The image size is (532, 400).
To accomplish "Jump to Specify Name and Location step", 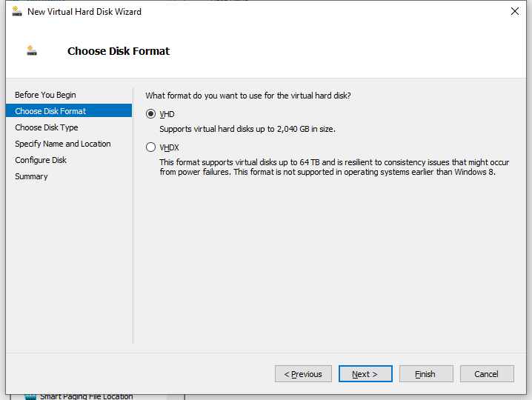I will tap(63, 144).
